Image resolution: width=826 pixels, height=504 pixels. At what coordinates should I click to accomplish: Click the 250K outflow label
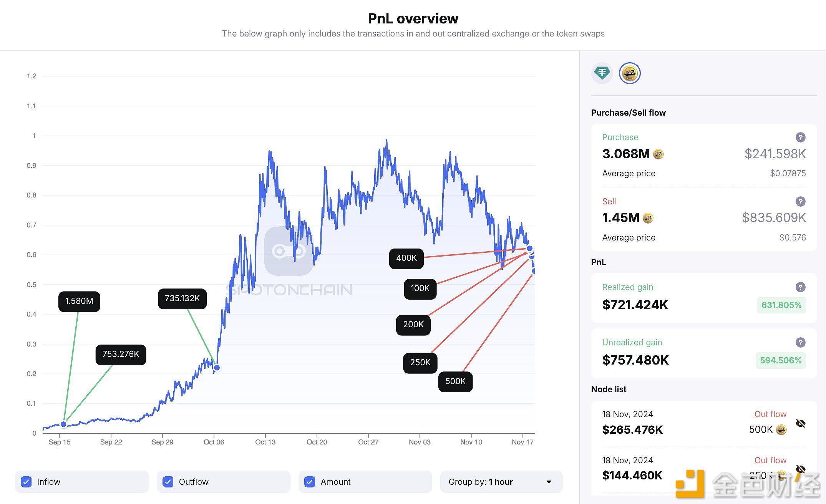pos(420,363)
